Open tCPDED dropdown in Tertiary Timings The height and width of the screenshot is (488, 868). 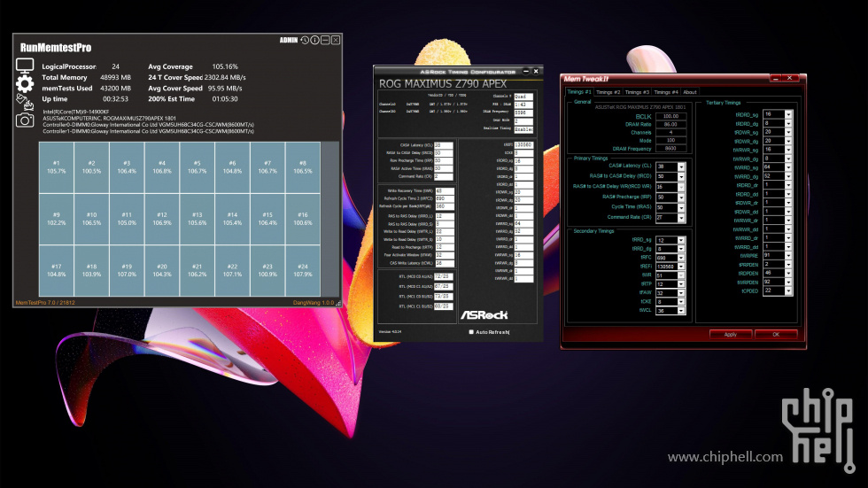coord(788,291)
